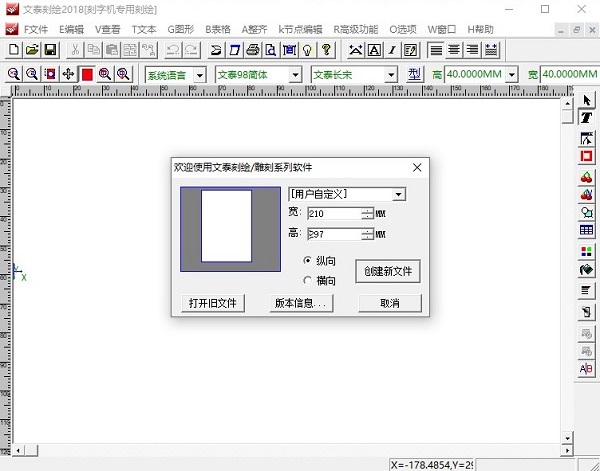This screenshot has height=471, width=600.
Task: Select 纵向 portrait orientation radio
Action: [x=307, y=261]
